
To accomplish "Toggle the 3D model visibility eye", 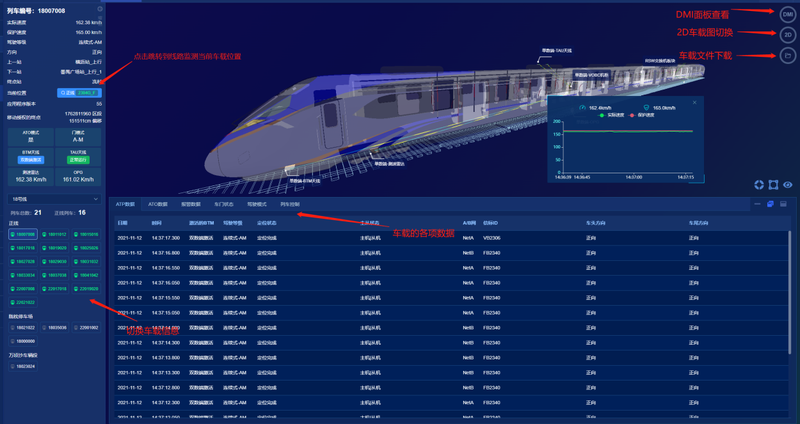I will coord(788,185).
